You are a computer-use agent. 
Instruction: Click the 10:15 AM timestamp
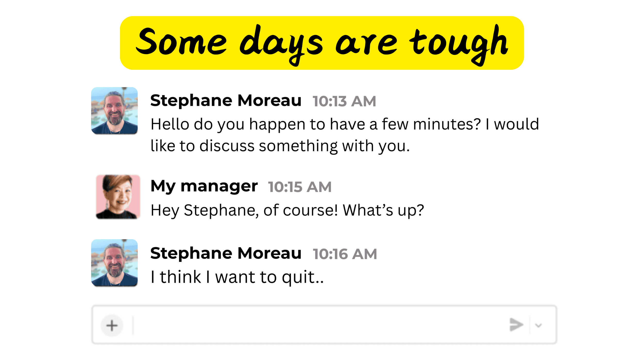click(300, 187)
